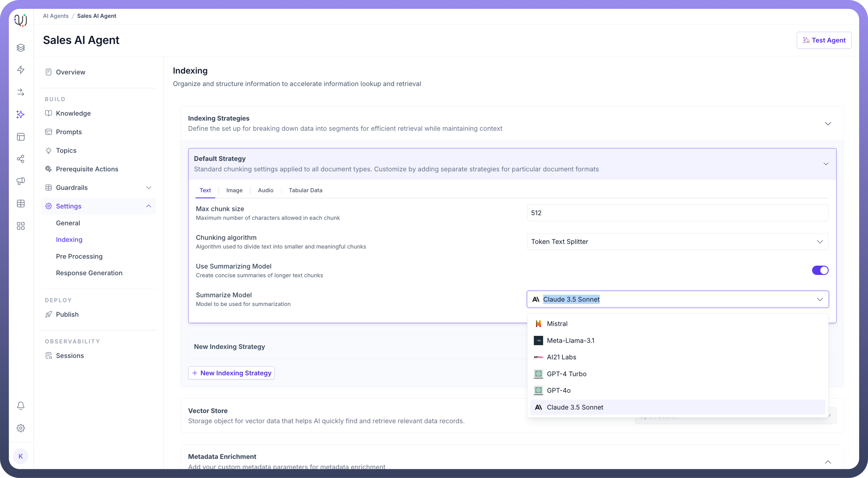Image resolution: width=868 pixels, height=478 pixels.
Task: Click the megaphone icon in left rail
Action: click(21, 181)
